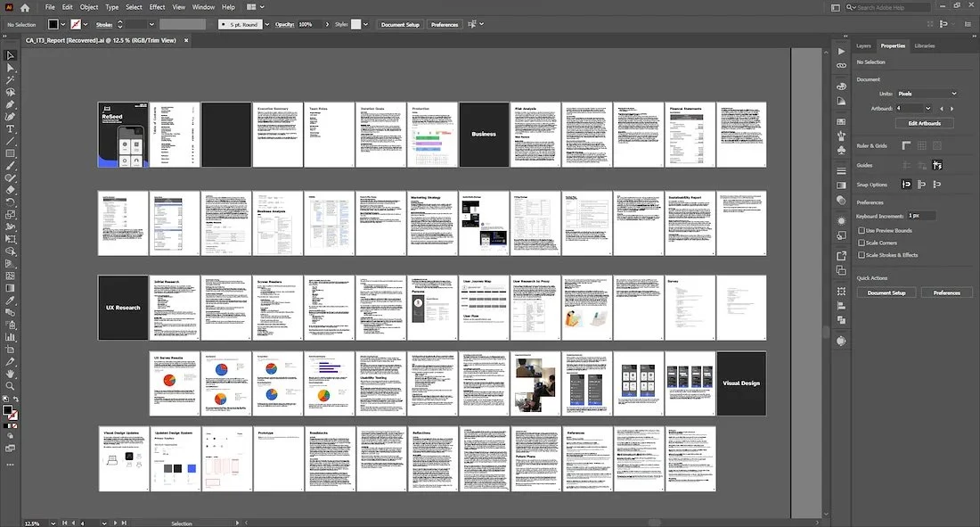Select the Eyedropper tool
This screenshot has width=980, height=527.
tap(10, 301)
